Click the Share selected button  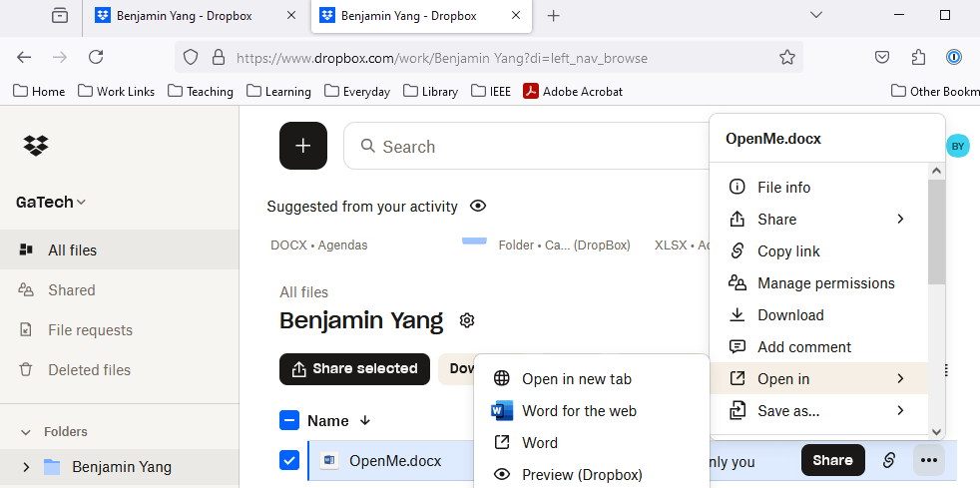[354, 368]
